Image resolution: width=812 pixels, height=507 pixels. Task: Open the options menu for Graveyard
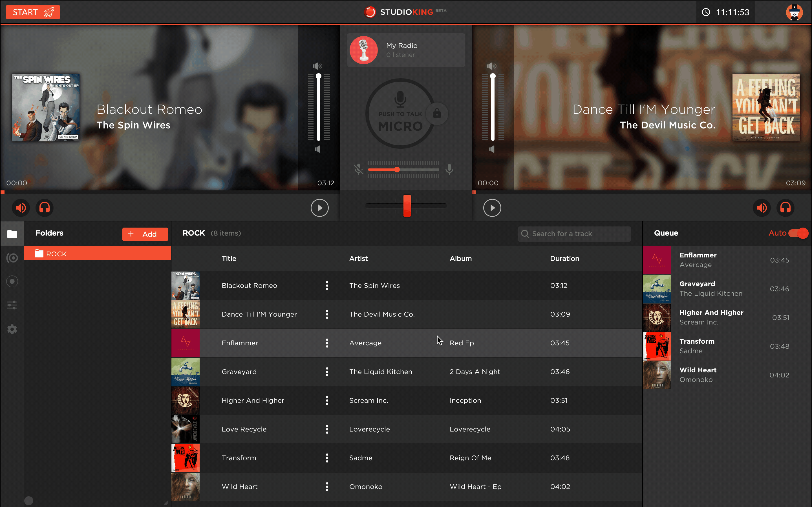pos(327,372)
